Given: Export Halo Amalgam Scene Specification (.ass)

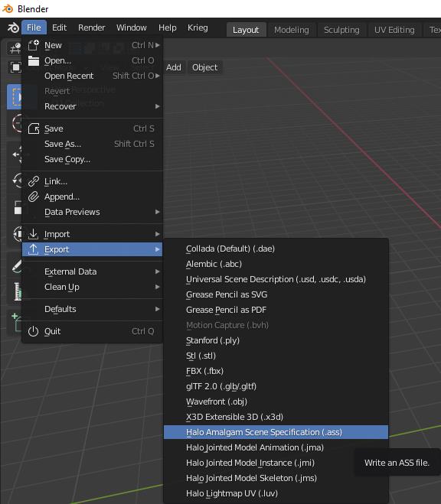Looking at the screenshot, I should point(276,432).
